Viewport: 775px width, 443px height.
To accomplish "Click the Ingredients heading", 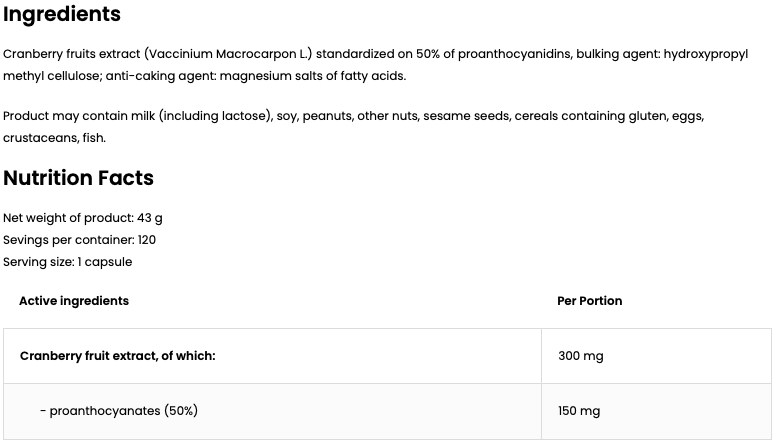I will 62,14.
